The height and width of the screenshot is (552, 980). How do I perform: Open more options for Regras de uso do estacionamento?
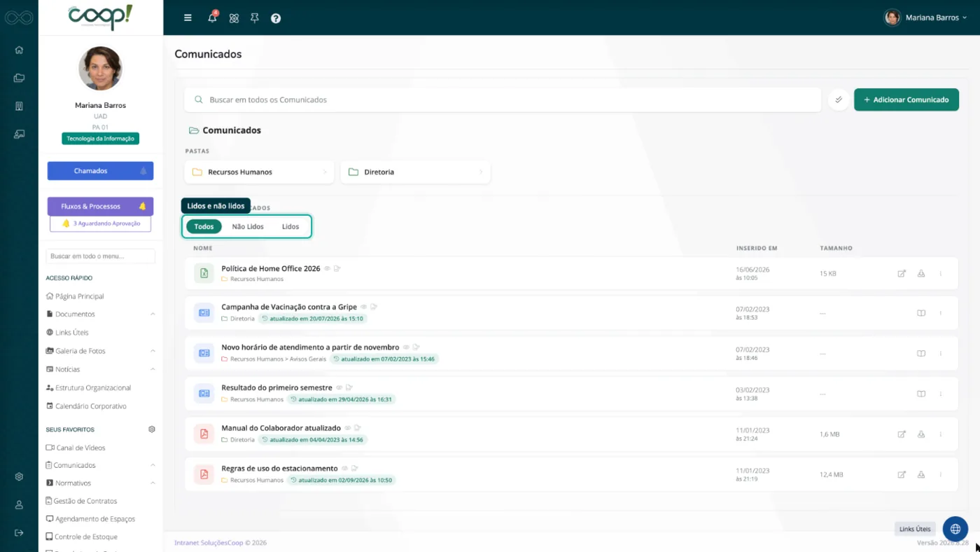tap(941, 474)
